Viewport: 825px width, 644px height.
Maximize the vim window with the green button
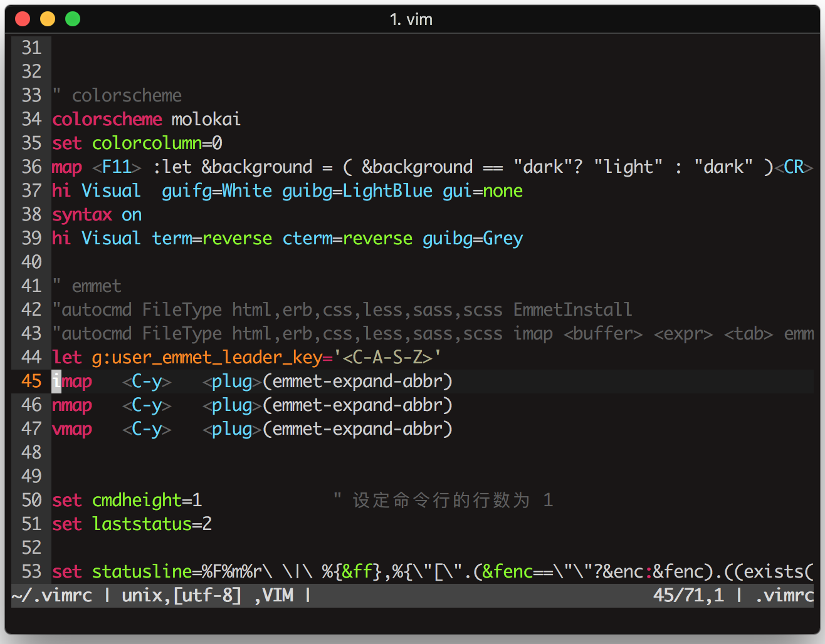pyautogui.click(x=73, y=19)
